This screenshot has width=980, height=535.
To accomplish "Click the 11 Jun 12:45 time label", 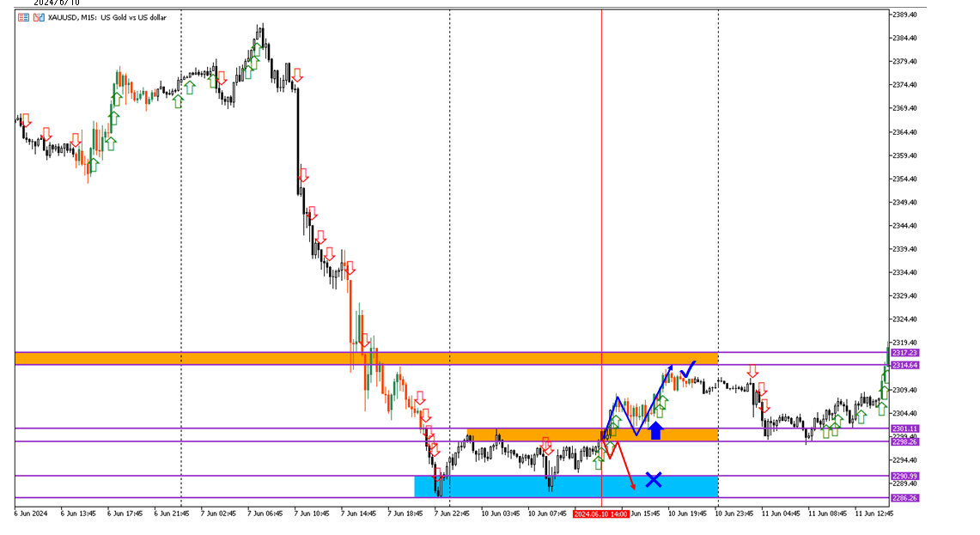I will 874,514.
